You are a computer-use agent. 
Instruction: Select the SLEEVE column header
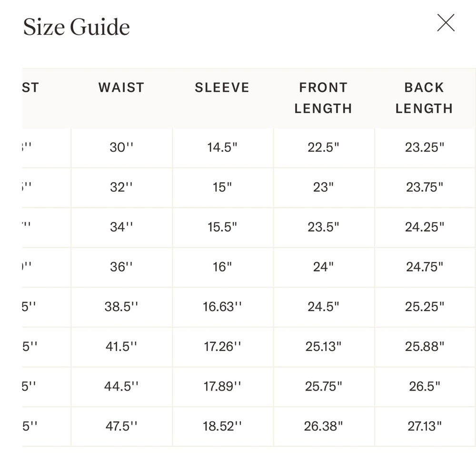[x=222, y=88]
